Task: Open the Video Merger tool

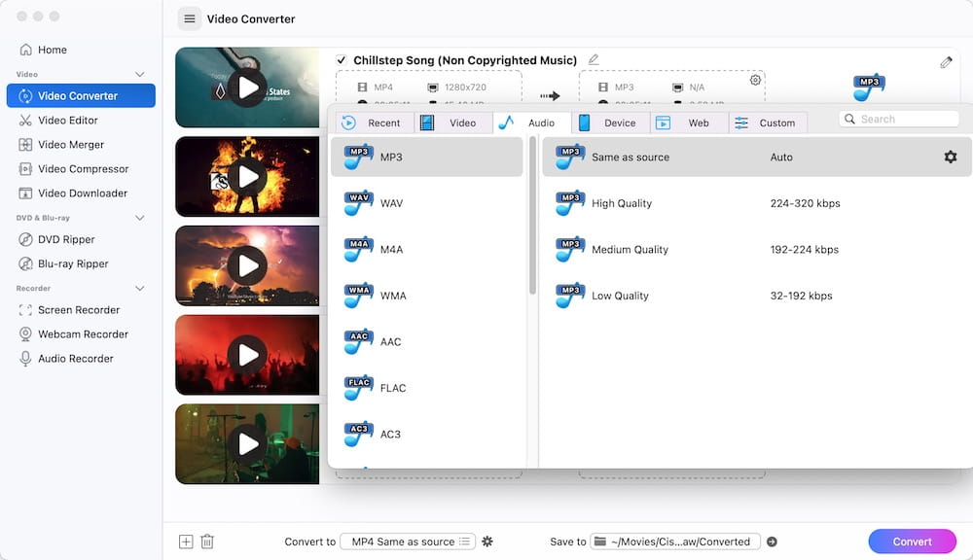Action: (x=71, y=145)
